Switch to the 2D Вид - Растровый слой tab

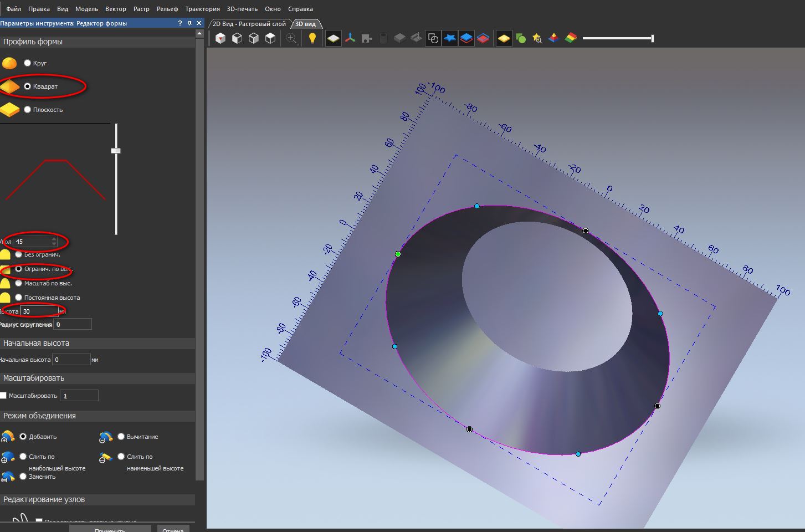click(x=249, y=24)
